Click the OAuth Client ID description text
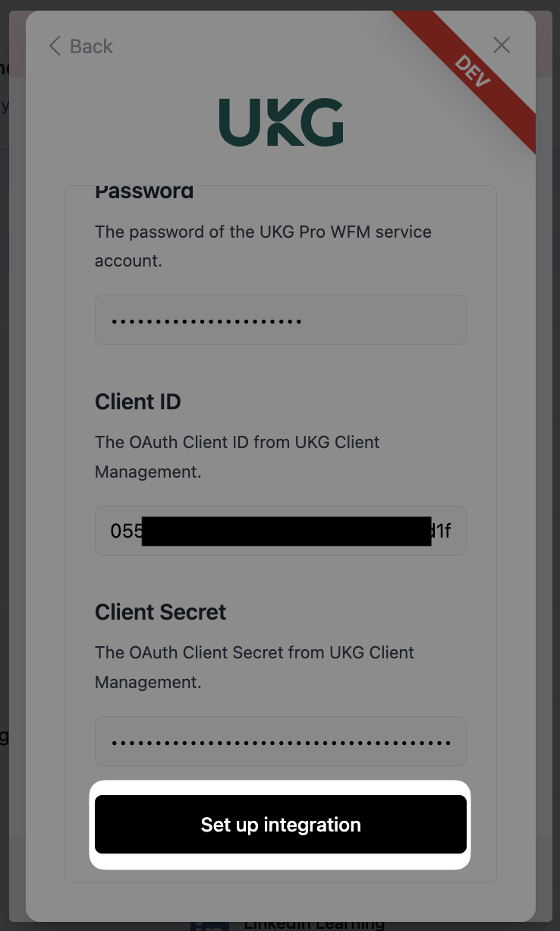This screenshot has width=560, height=931. pos(237,456)
